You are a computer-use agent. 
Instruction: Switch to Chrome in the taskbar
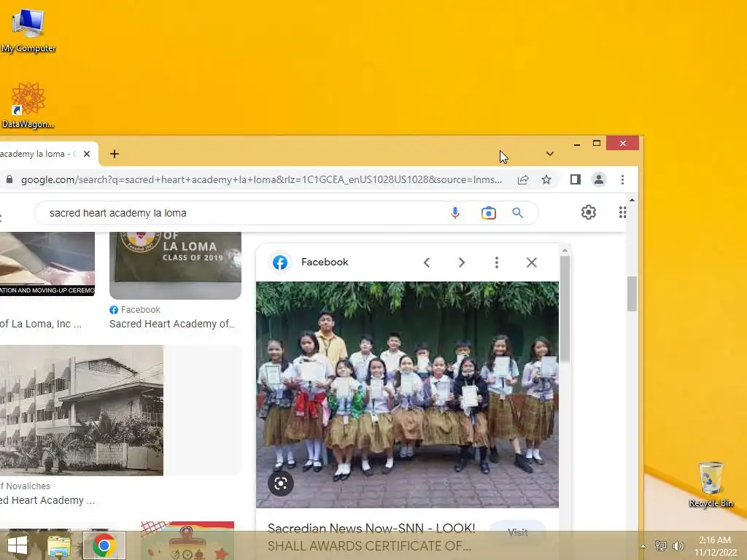click(x=104, y=545)
